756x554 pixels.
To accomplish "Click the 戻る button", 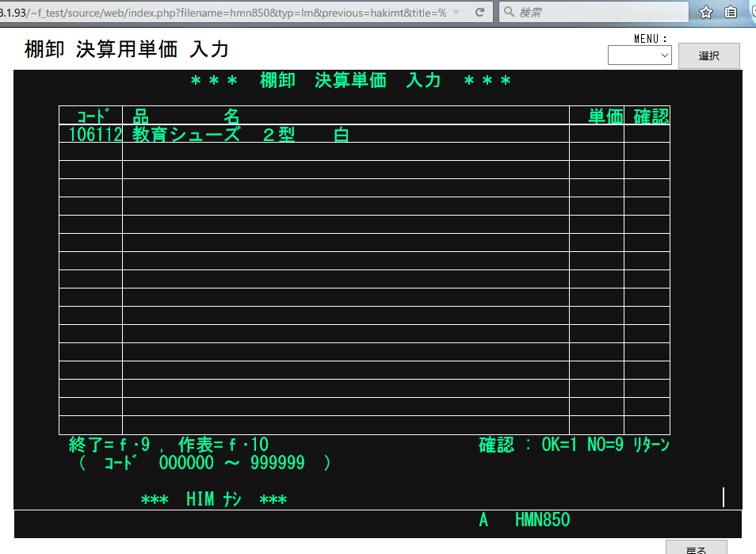I will (696, 548).
